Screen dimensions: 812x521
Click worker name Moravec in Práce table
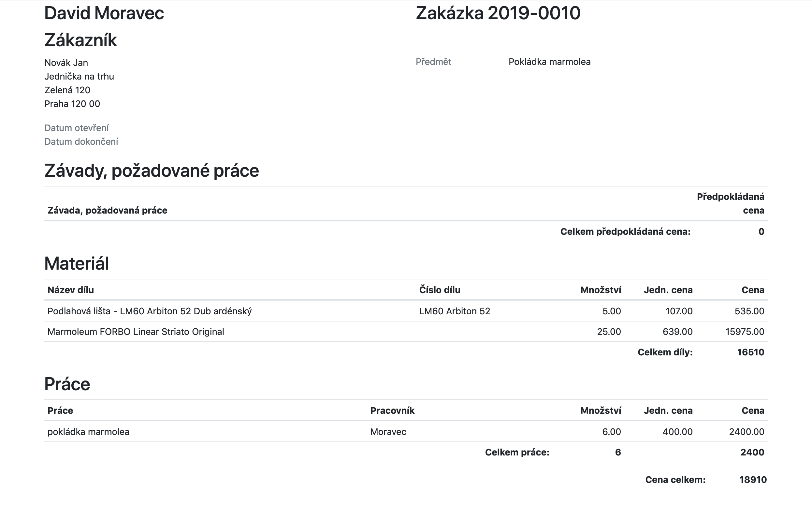[x=388, y=432]
